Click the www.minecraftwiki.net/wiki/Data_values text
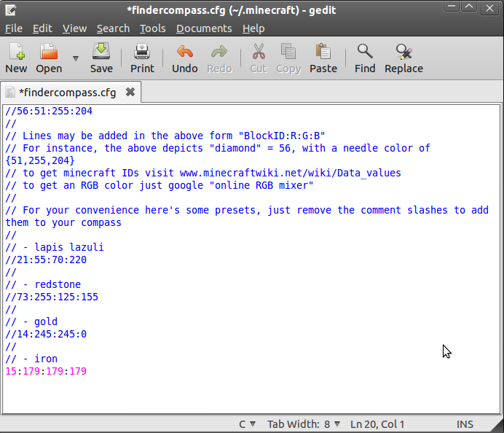The height and width of the screenshot is (433, 504). coord(291,173)
